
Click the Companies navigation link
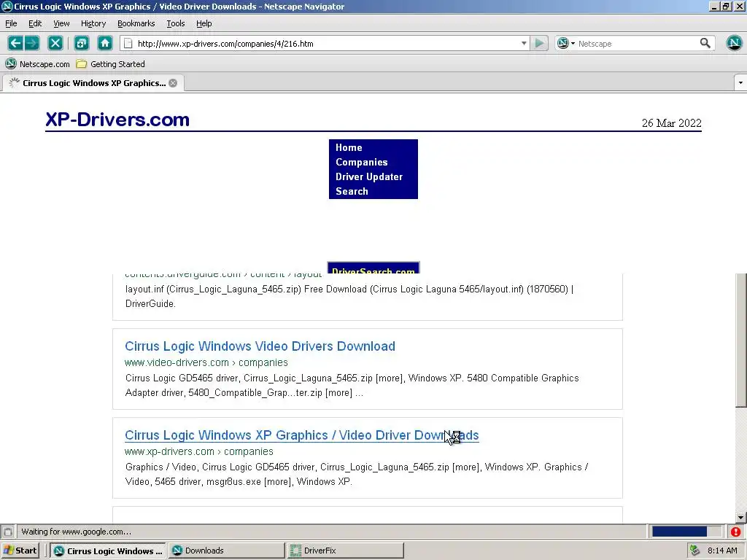click(362, 162)
